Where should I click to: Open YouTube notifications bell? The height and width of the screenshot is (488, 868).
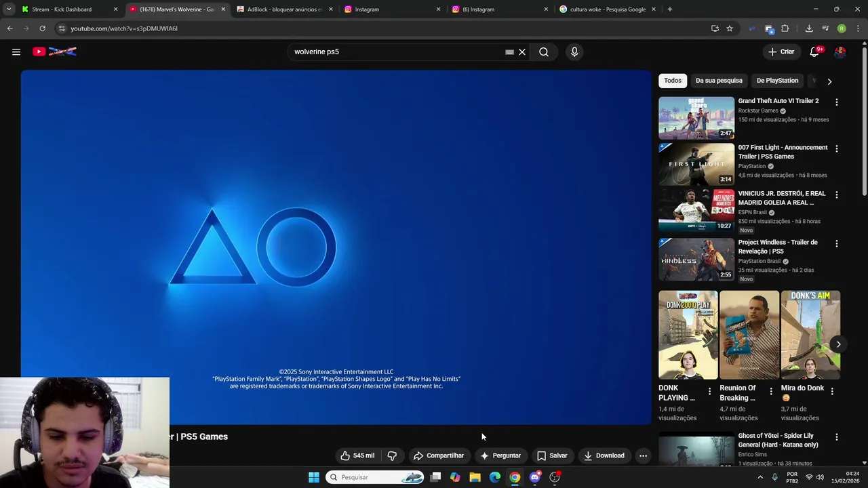(x=815, y=52)
